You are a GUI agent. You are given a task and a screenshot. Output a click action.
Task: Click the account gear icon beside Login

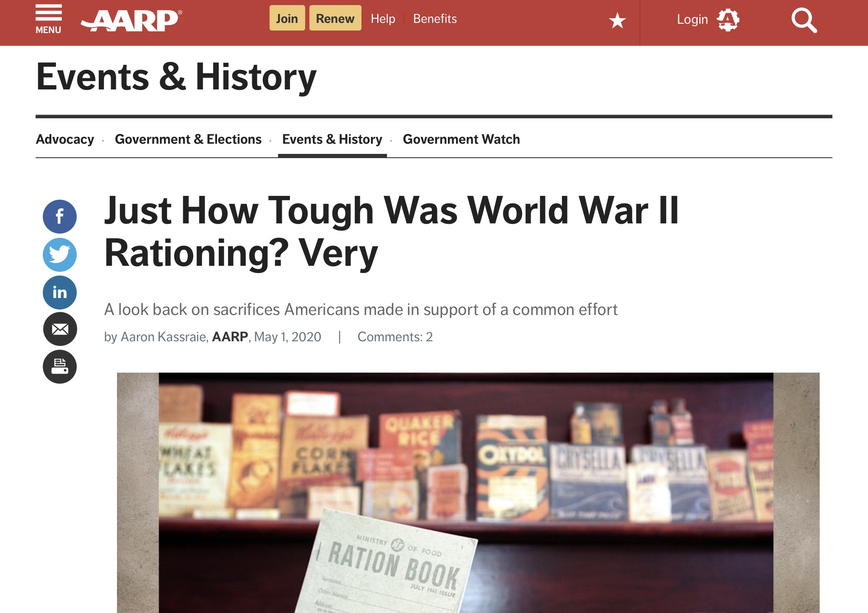click(x=728, y=20)
